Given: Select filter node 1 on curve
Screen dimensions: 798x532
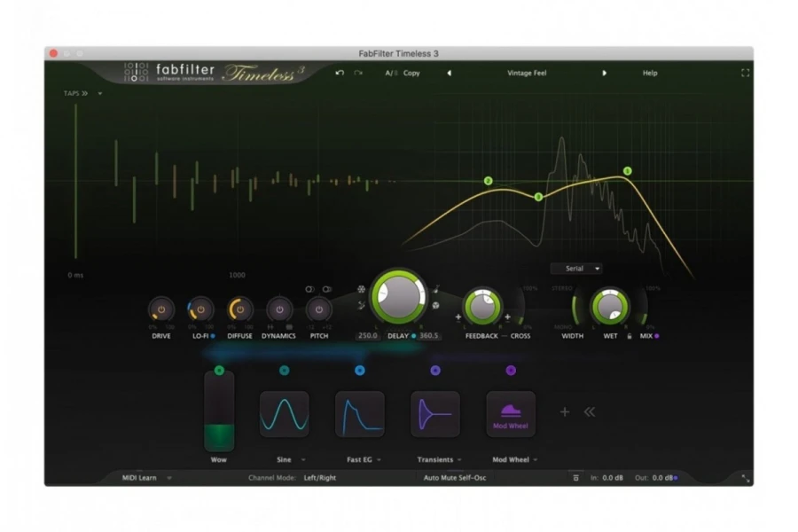Looking at the screenshot, I should [628, 171].
